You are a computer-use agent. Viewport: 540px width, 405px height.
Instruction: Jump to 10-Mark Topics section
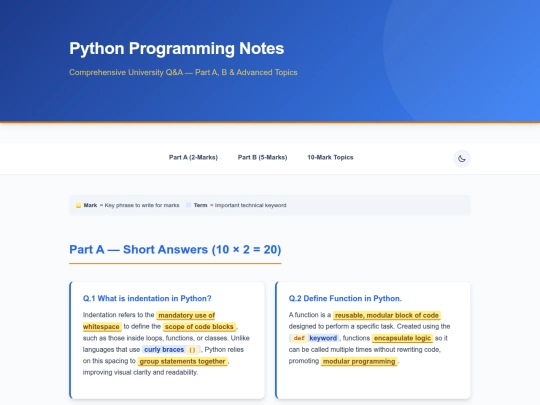click(330, 157)
